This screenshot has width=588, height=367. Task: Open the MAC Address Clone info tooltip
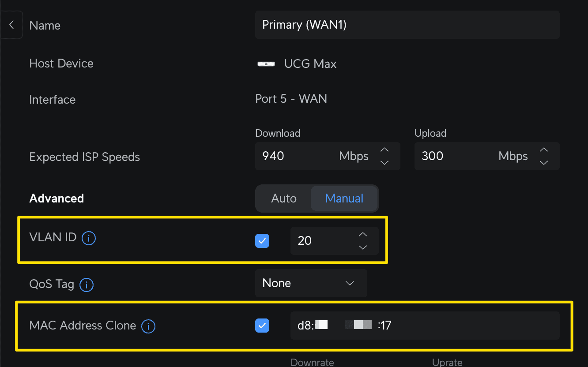tap(149, 326)
